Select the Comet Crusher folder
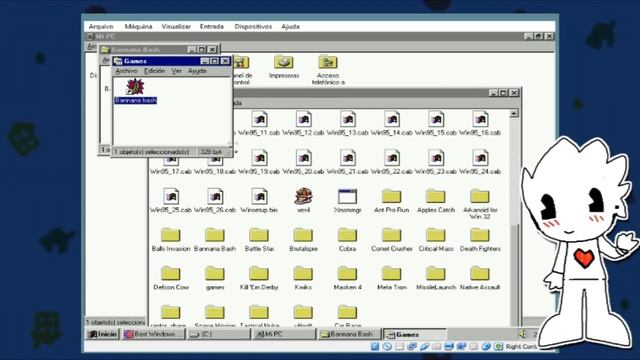 click(392, 235)
